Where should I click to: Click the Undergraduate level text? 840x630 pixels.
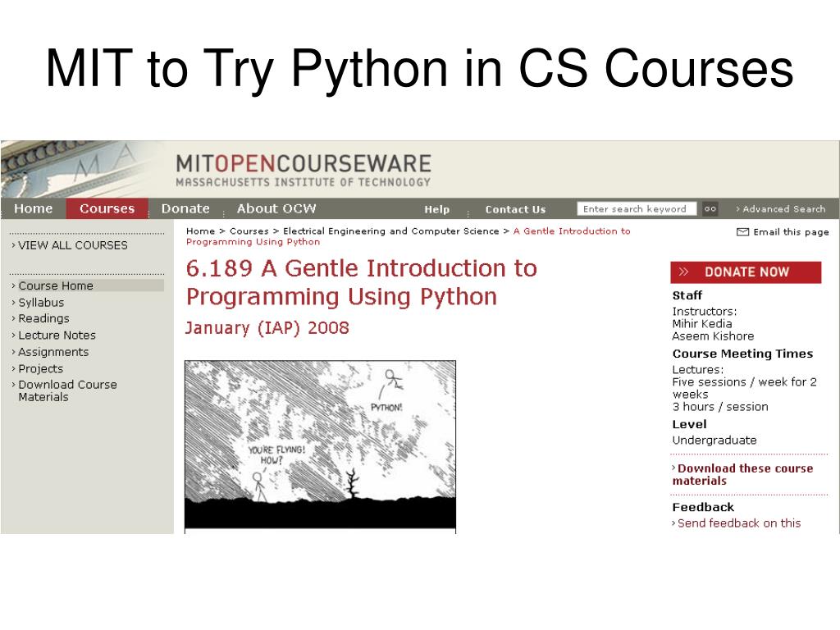(x=714, y=441)
